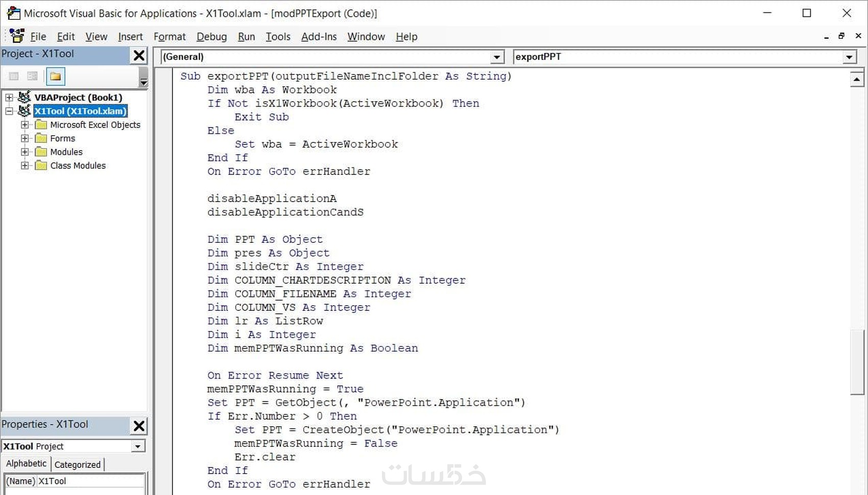This screenshot has width=868, height=495.
Task: Click the VBAProject (Book1) project icon
Action: (x=24, y=97)
